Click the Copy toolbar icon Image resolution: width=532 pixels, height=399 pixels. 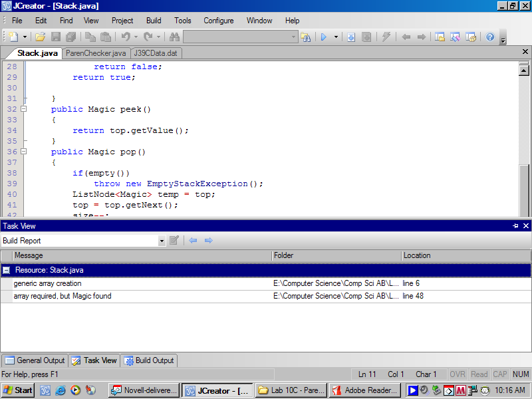tap(90, 37)
